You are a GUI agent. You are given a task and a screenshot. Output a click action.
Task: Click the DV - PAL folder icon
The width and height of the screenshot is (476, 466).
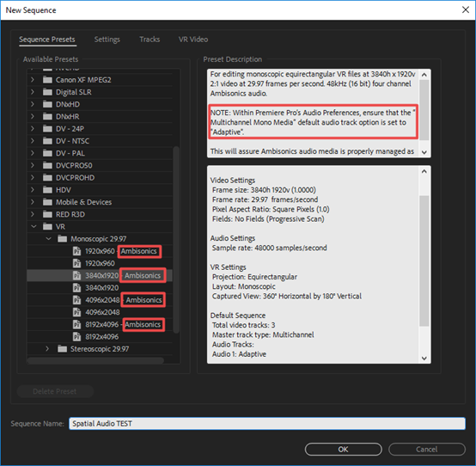pyautogui.click(x=47, y=153)
